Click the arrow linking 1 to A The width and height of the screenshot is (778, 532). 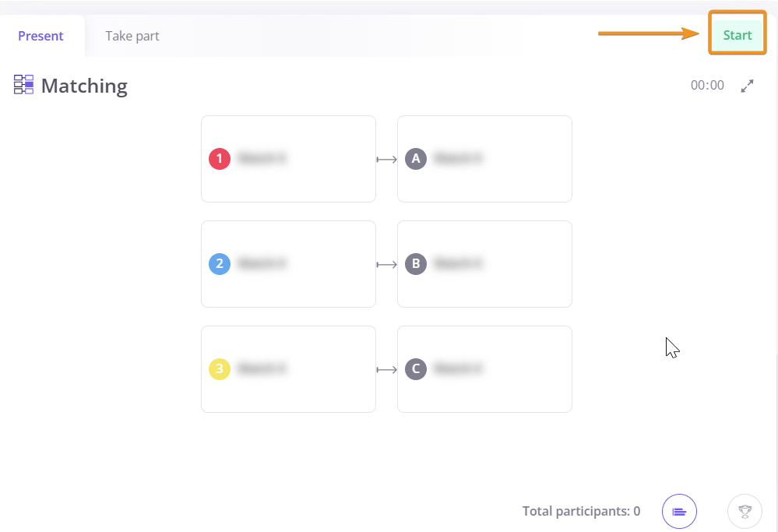[386, 160]
